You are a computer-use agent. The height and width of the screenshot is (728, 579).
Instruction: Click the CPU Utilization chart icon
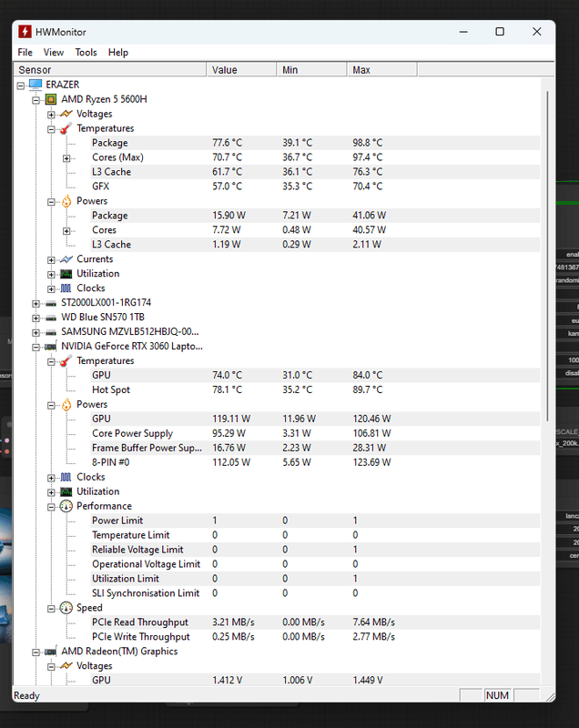[66, 274]
